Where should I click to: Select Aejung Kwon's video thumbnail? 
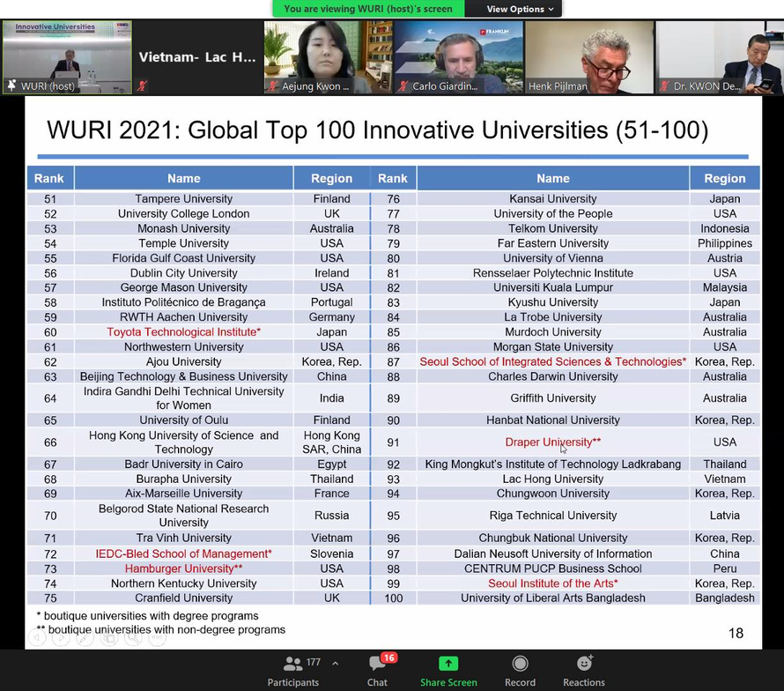pos(327,57)
